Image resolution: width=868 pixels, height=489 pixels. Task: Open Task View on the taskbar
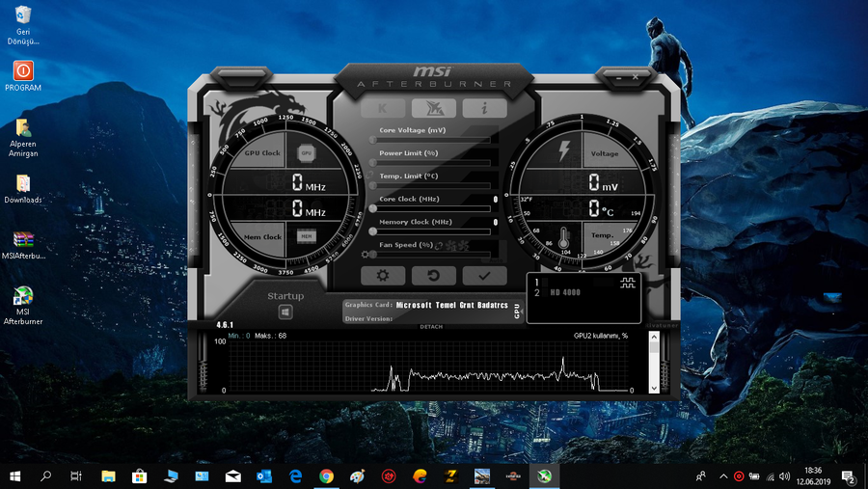tap(76, 476)
